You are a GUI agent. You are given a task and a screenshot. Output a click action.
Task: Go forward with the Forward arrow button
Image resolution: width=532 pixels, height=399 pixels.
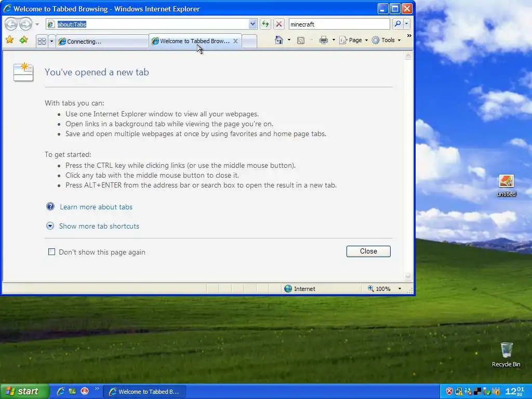coord(25,24)
